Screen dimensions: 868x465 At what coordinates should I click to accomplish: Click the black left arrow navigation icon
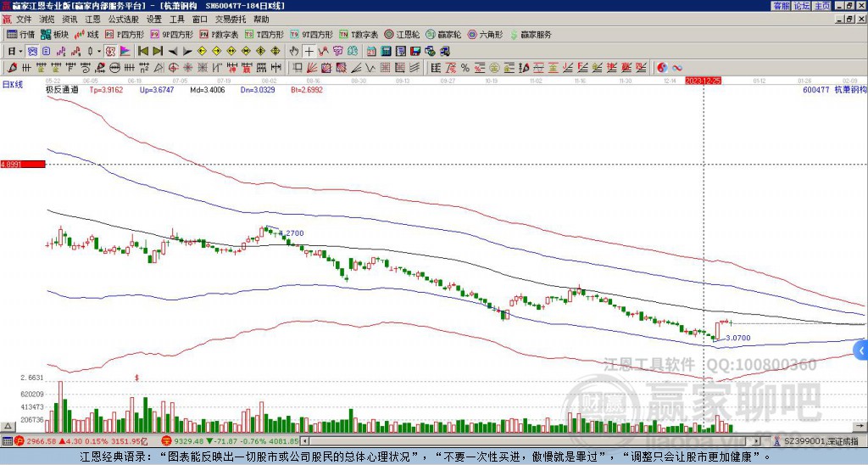coord(173,52)
